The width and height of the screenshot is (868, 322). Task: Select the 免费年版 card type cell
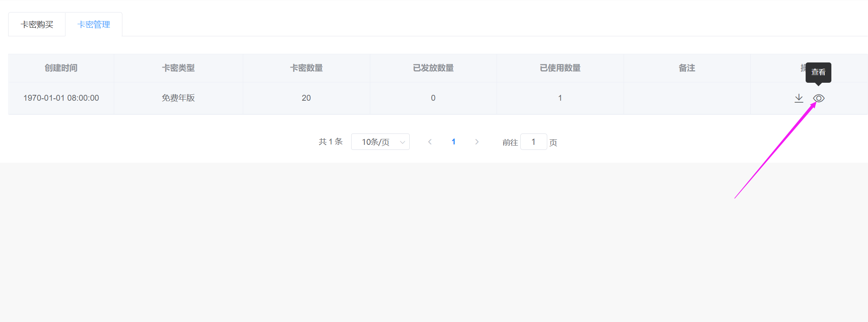click(179, 98)
